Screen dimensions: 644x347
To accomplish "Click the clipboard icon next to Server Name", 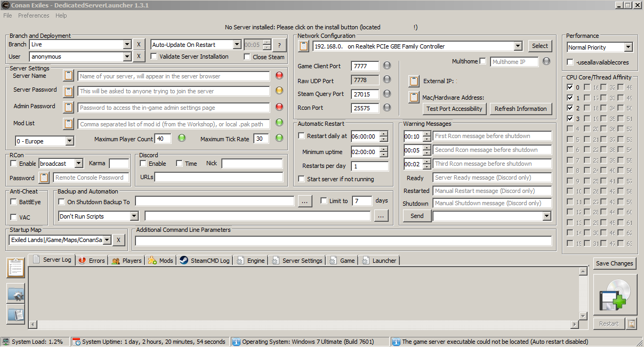I will (x=69, y=76).
